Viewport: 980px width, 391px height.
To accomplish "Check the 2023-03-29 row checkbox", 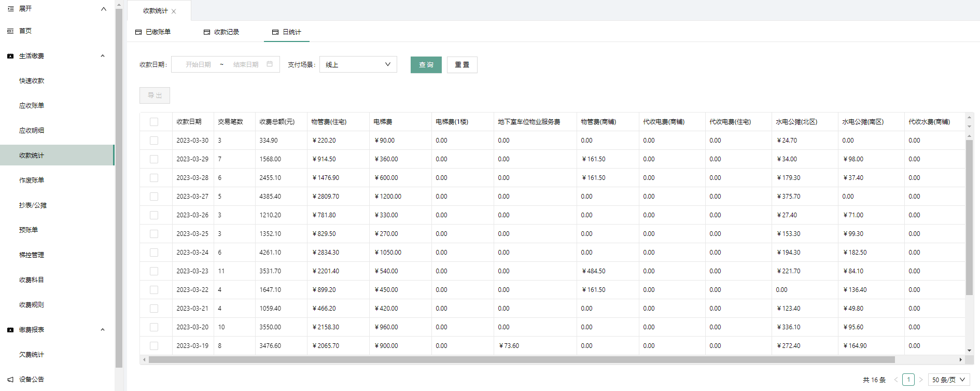I will (x=154, y=159).
